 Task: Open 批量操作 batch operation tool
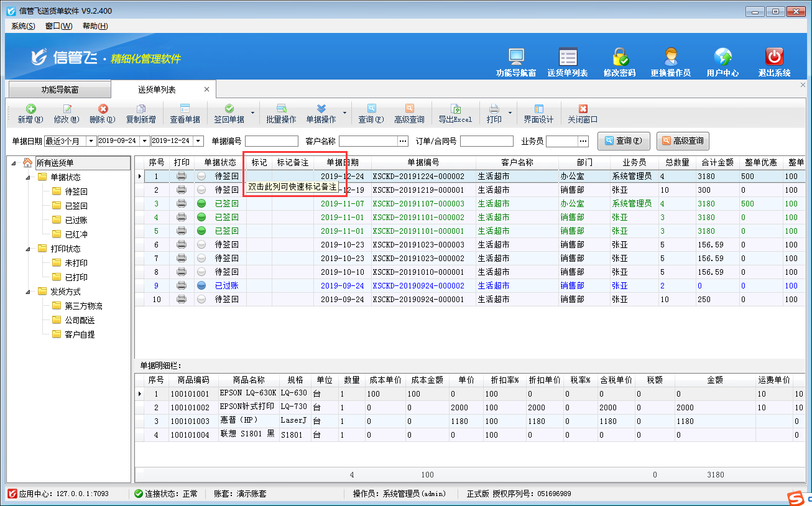click(281, 109)
